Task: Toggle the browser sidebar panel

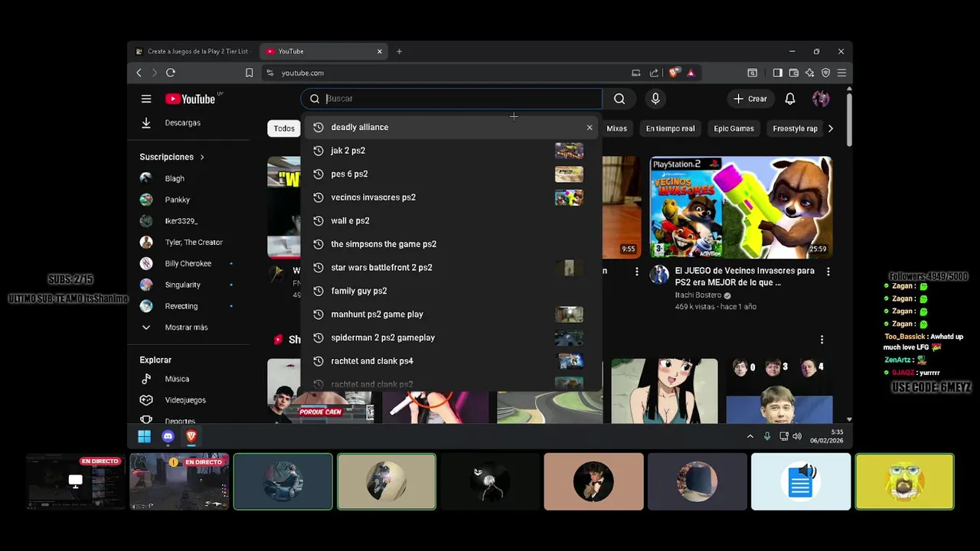Action: tap(777, 73)
